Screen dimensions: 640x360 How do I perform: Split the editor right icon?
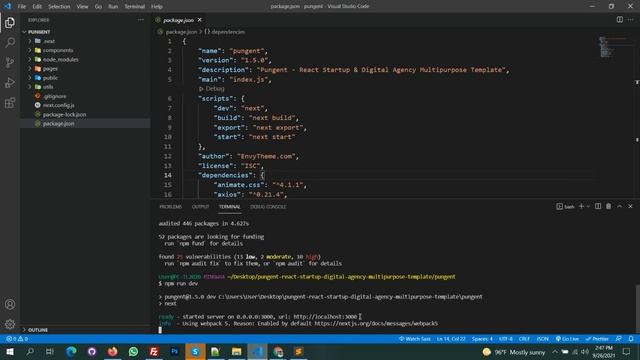pos(620,20)
